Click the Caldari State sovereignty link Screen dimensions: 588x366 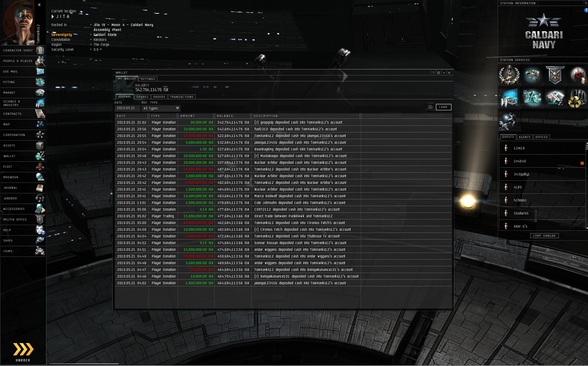tap(105, 35)
